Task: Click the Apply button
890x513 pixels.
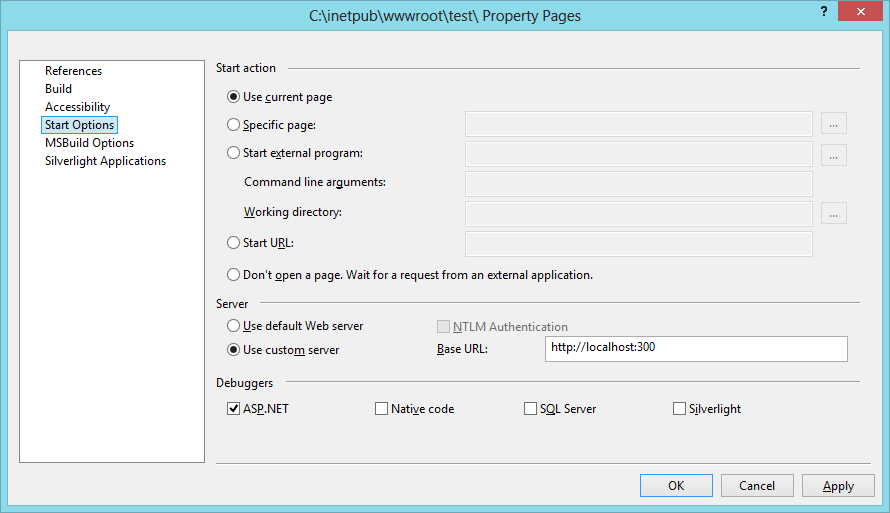Action: tap(838, 486)
